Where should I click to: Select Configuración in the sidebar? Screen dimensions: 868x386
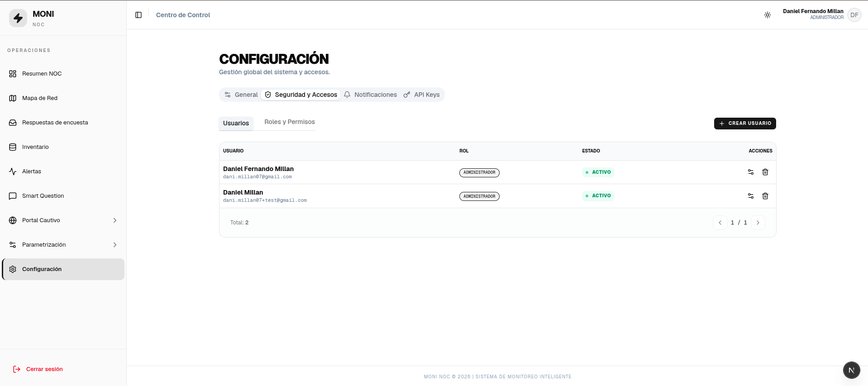pos(63,269)
